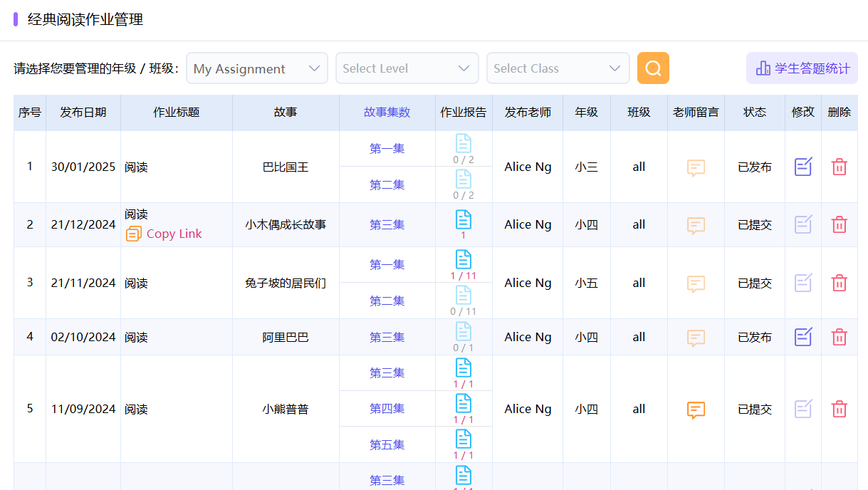Click the orange search magnifier button
The width and height of the screenshot is (868, 490).
coord(653,68)
